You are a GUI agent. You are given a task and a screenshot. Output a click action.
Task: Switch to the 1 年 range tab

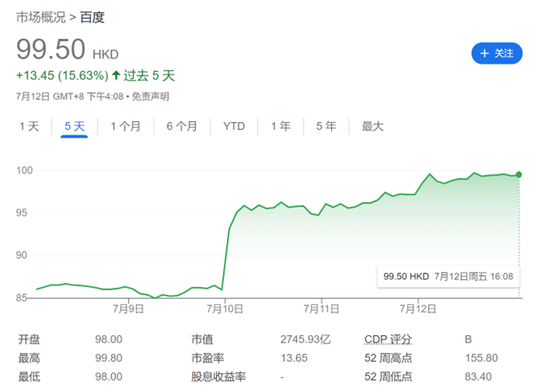[x=281, y=126]
